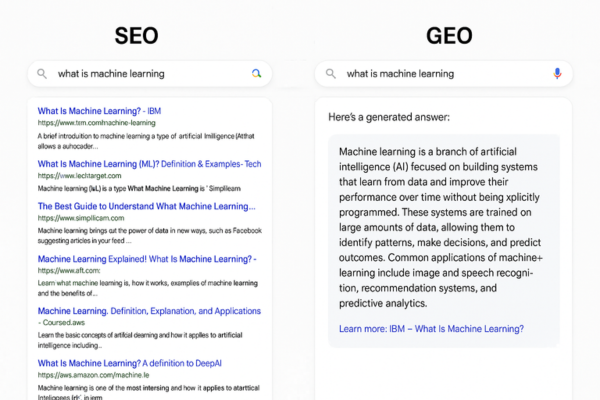Open the "Machine Learning. Definition, Explanation, and Applications" result
Viewport: 600px width, 400px height.
pyautogui.click(x=149, y=311)
